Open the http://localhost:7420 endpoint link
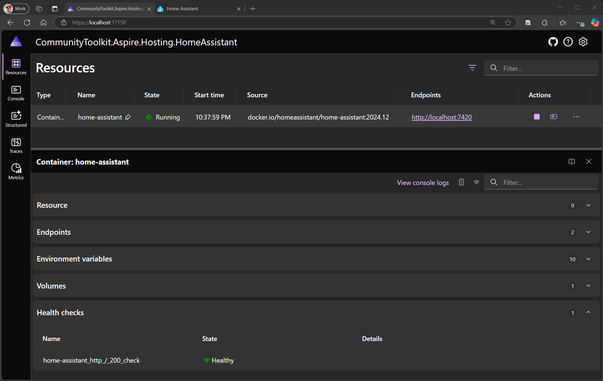The height and width of the screenshot is (381, 603). (441, 117)
